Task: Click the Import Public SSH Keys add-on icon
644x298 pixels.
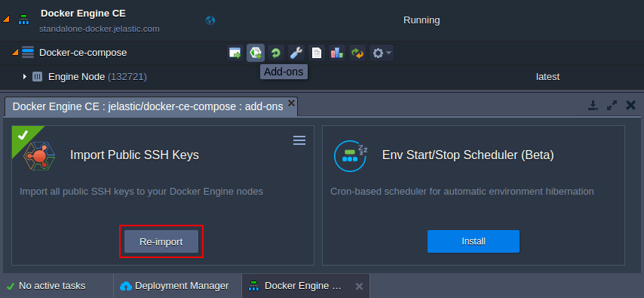Action: (39, 155)
